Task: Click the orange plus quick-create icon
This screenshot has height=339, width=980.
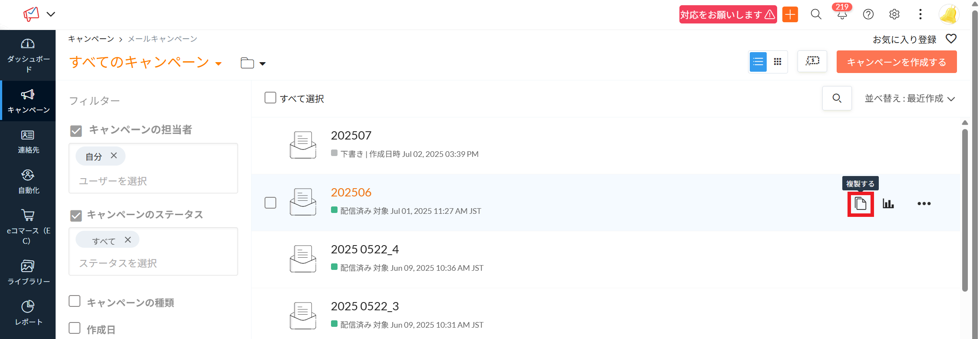Action: click(790, 14)
